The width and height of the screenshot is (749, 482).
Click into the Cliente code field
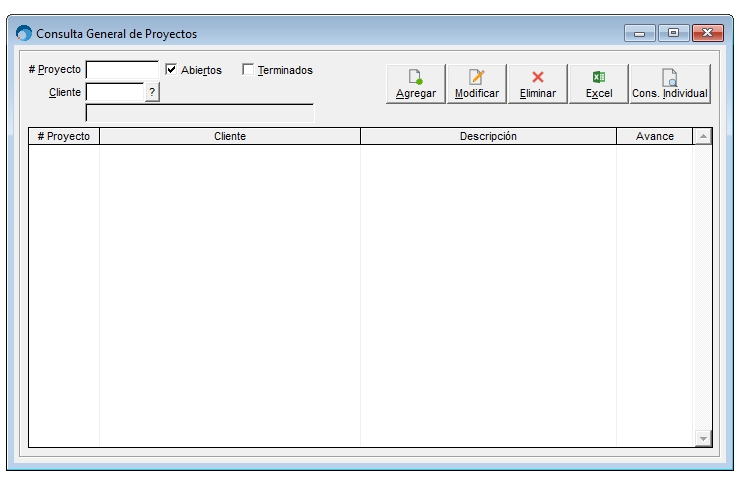pos(115,92)
